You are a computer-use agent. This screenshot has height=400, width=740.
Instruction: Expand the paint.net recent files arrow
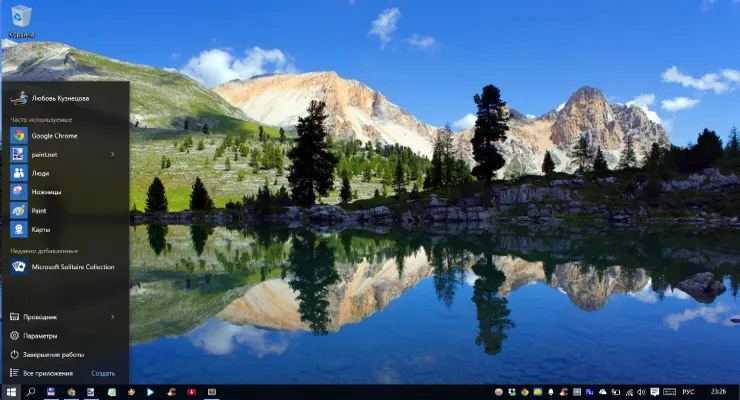click(x=112, y=154)
